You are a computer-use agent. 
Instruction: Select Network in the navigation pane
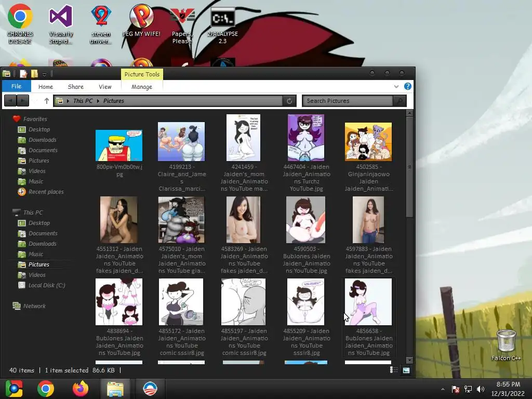click(34, 306)
